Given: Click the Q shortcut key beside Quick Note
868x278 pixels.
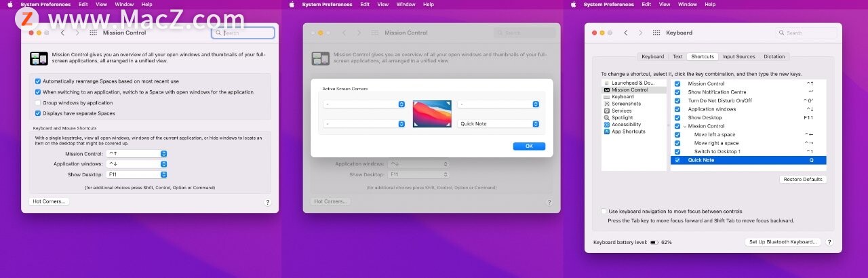Looking at the screenshot, I should pos(811,160).
